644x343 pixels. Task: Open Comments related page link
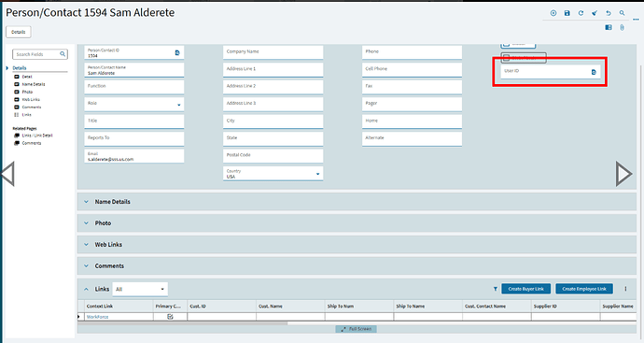32,143
